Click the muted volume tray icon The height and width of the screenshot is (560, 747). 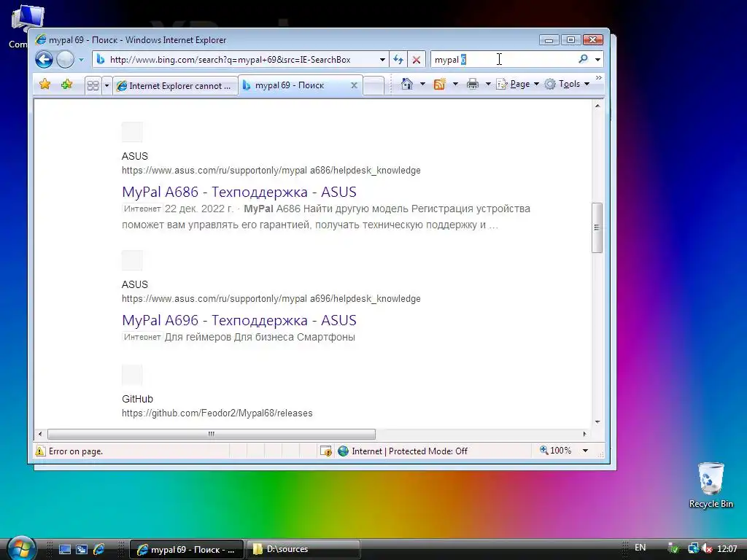point(707,549)
